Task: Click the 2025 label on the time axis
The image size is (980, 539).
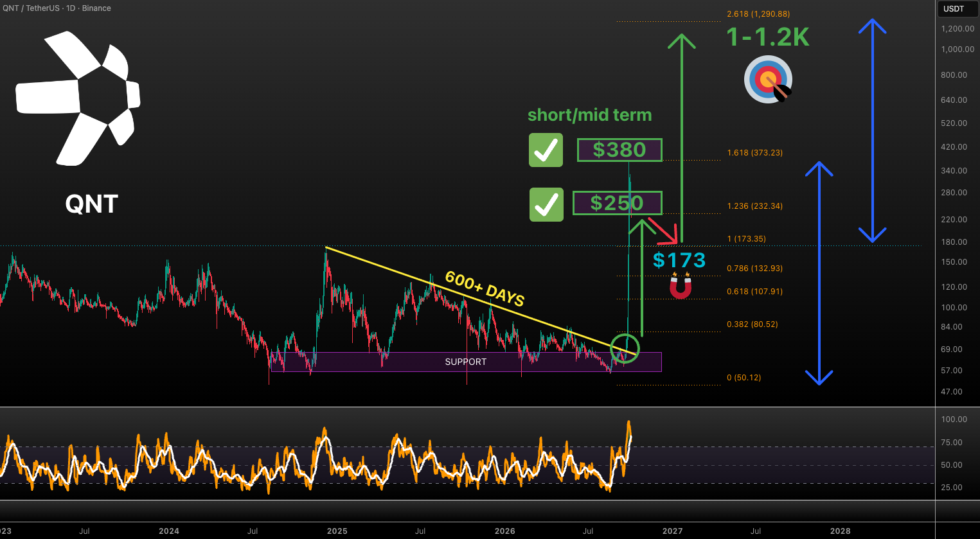Action: click(x=337, y=531)
